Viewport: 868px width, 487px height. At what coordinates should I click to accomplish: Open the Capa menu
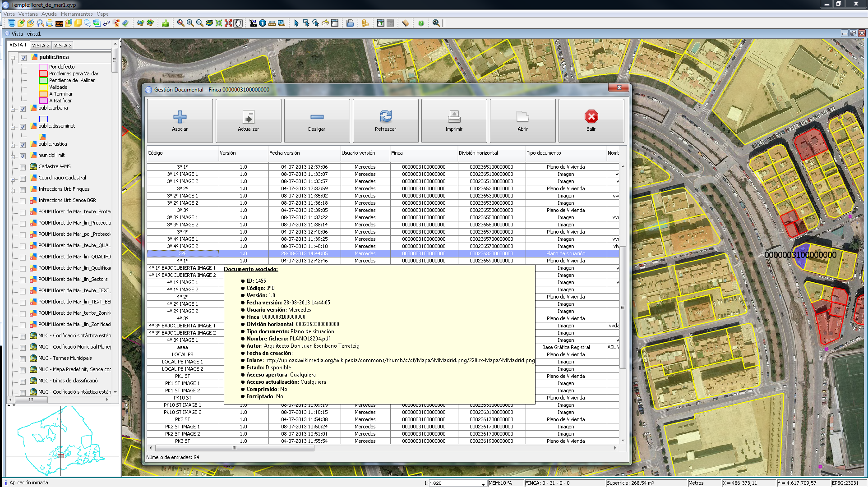pyautogui.click(x=102, y=14)
